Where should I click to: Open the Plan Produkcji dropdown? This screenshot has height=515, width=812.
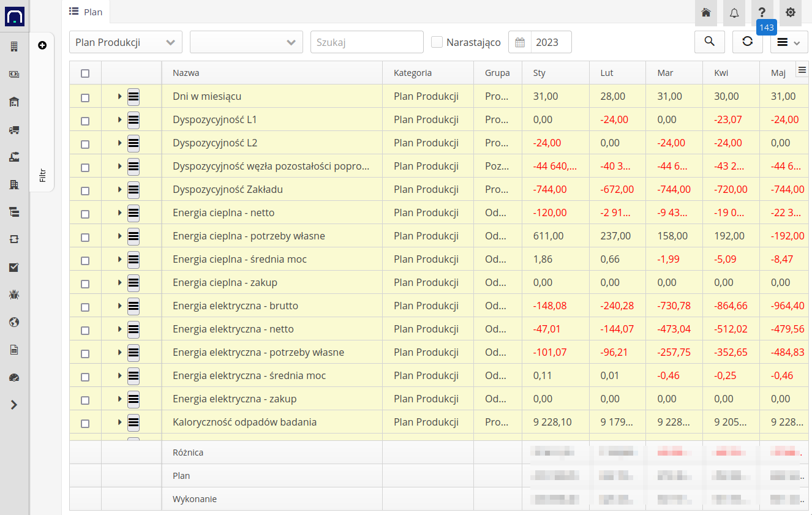click(126, 42)
